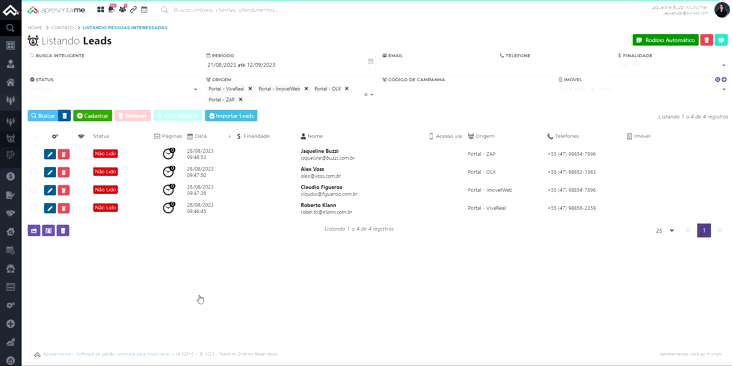732x366 pixels.
Task: Open the dollar coin icon in sidebar
Action: coord(10,176)
